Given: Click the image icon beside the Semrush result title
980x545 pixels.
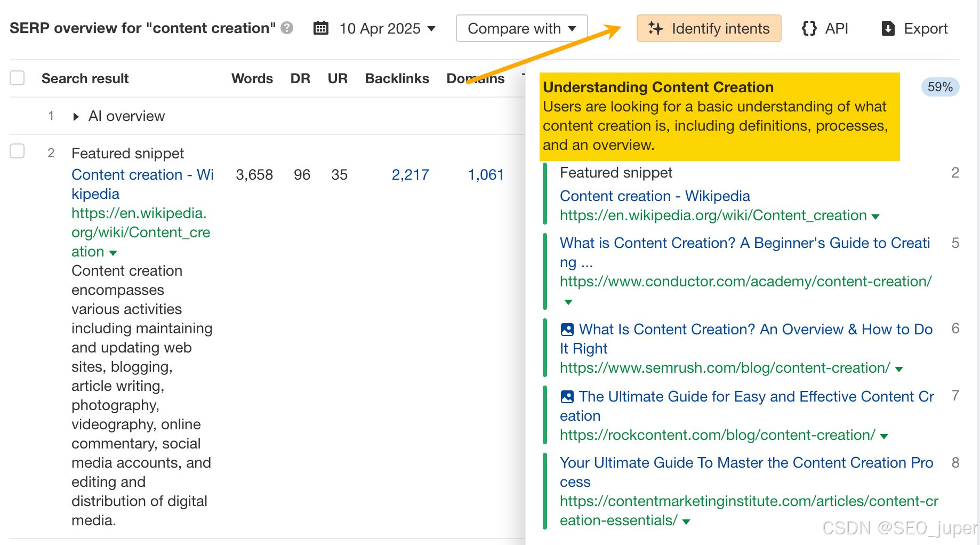Looking at the screenshot, I should (x=567, y=330).
